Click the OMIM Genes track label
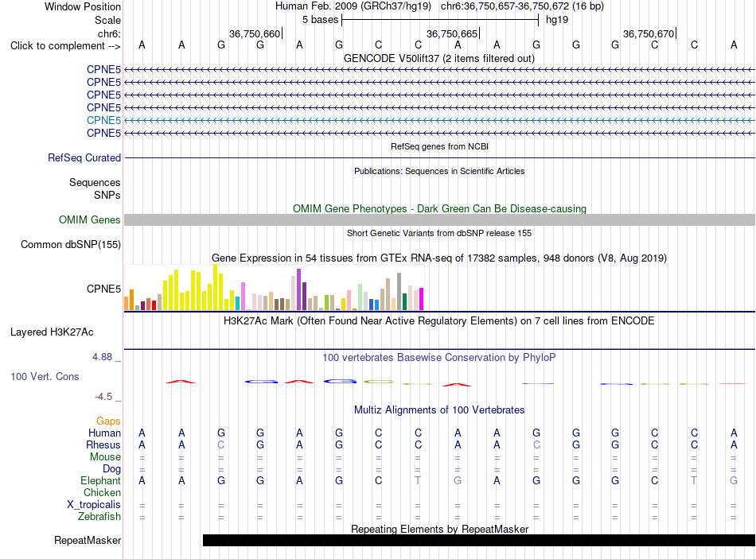The image size is (756, 559). [90, 219]
